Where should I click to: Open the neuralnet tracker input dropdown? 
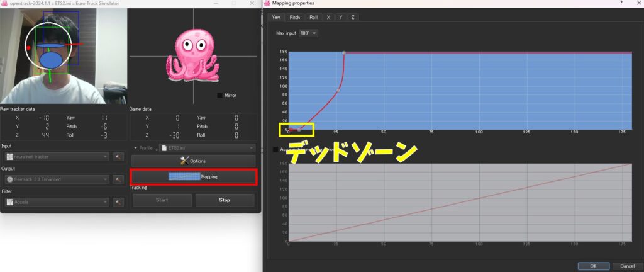point(57,157)
